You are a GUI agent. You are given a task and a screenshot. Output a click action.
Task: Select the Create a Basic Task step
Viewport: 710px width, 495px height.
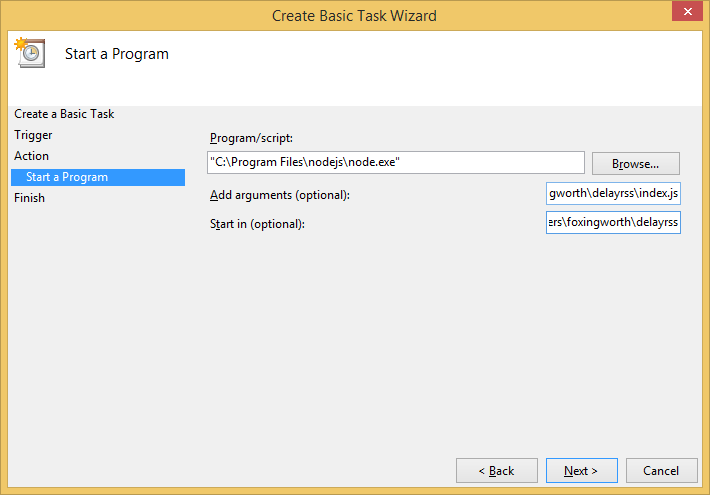pyautogui.click(x=64, y=114)
